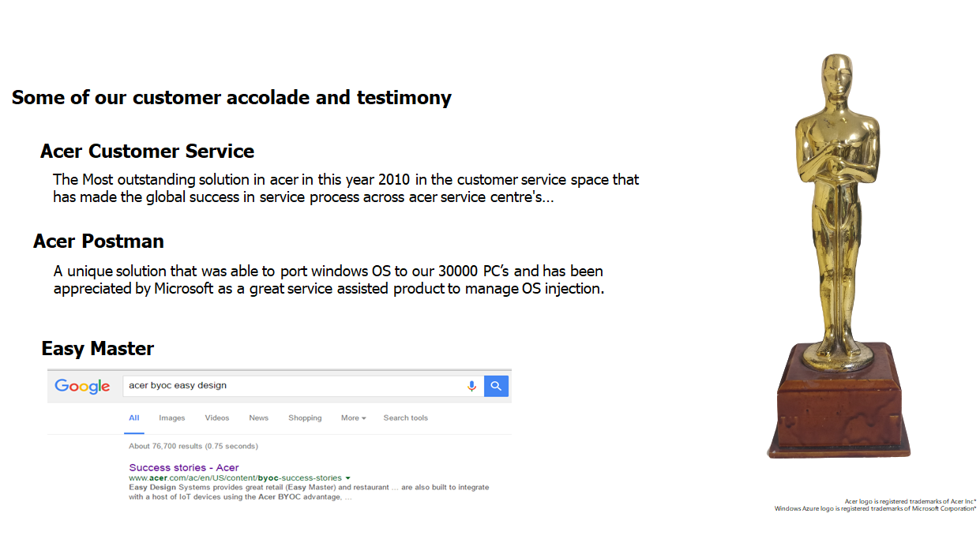
Task: Click the paragraph starting "A unique solution"
Action: click(x=329, y=280)
